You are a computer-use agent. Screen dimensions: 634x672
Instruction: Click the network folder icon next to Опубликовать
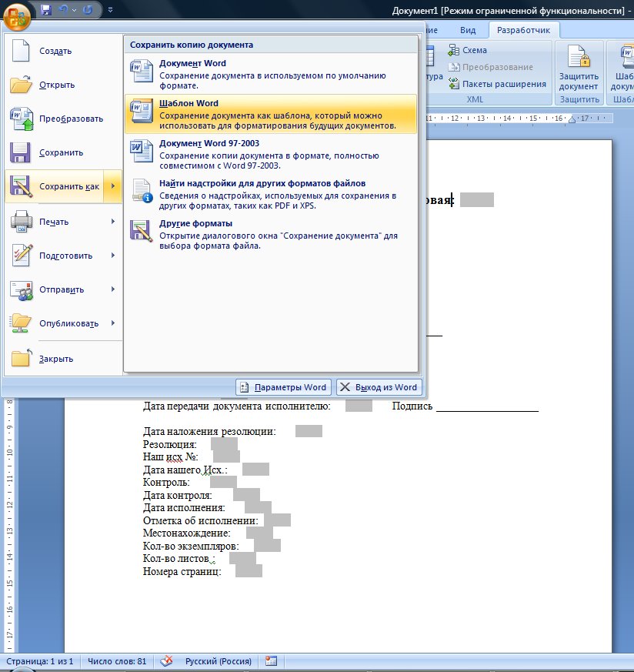click(21, 323)
